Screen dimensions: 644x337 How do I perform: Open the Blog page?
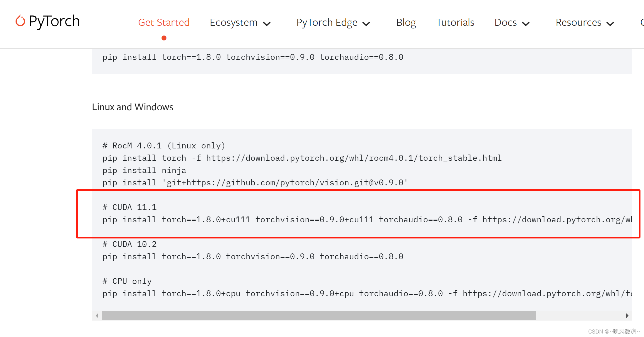[406, 23]
